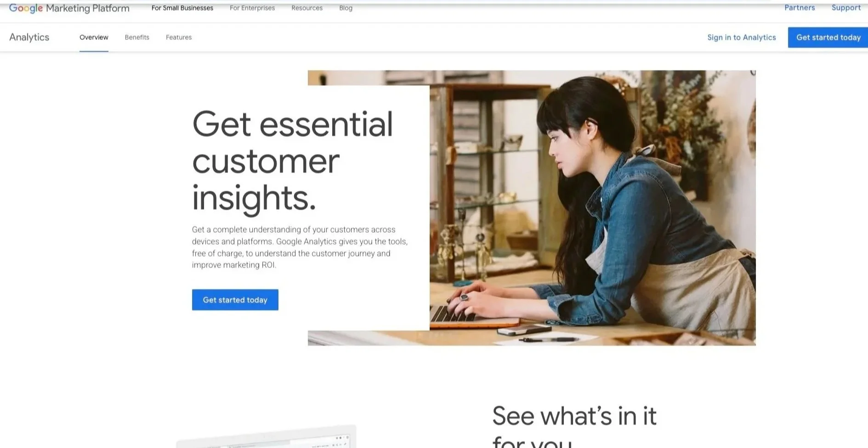Go to the Blog link
868x448 pixels.
[346, 8]
